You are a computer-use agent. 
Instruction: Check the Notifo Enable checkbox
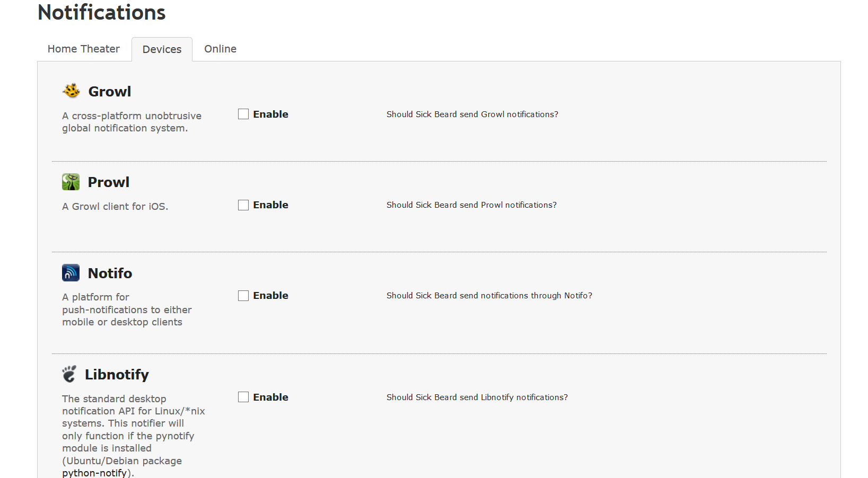pos(243,296)
